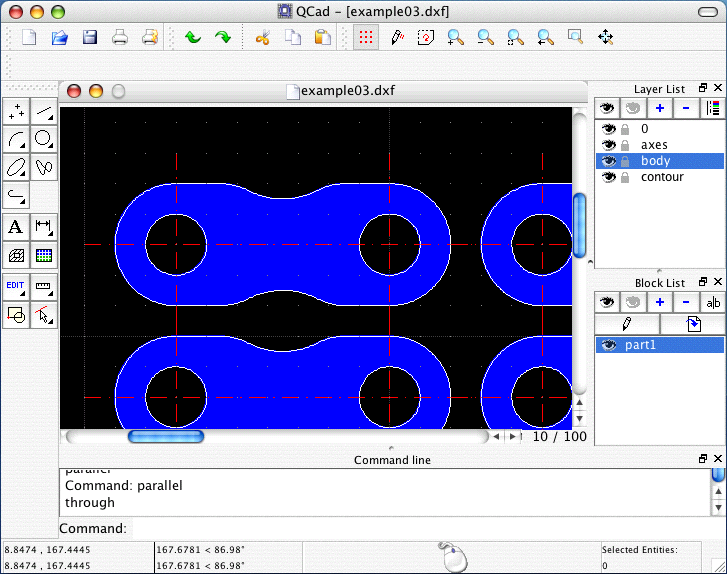Open the EDIT tools menu
This screenshot has height=574, width=727.
[x=16, y=286]
